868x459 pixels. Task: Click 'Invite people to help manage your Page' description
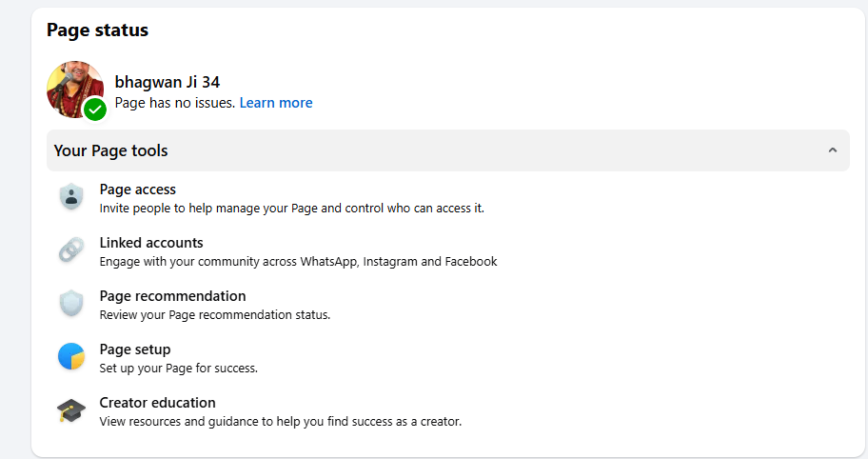point(291,208)
